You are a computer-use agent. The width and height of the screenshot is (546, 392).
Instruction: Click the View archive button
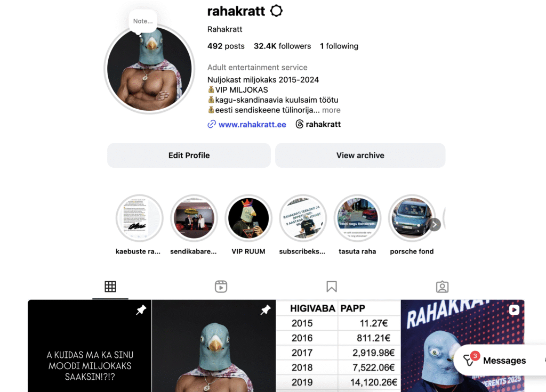coord(360,156)
